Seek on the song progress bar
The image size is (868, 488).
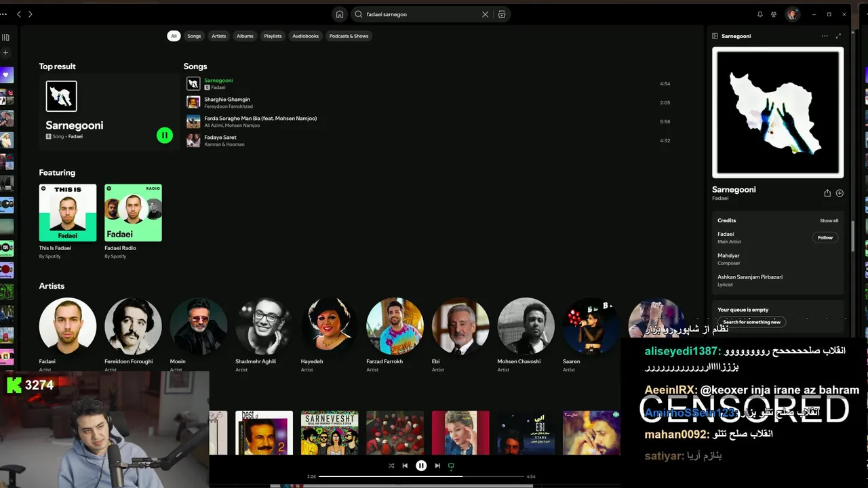(421, 476)
